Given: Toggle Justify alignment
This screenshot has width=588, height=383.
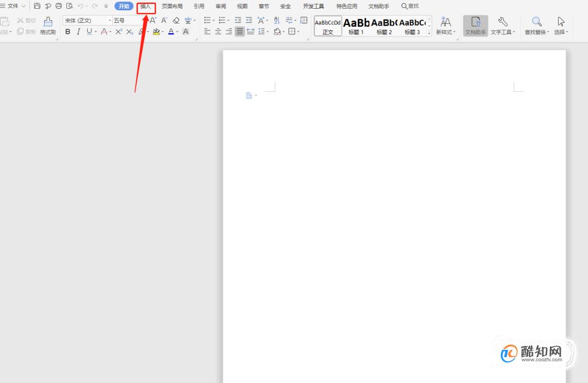Looking at the screenshot, I should tap(240, 32).
